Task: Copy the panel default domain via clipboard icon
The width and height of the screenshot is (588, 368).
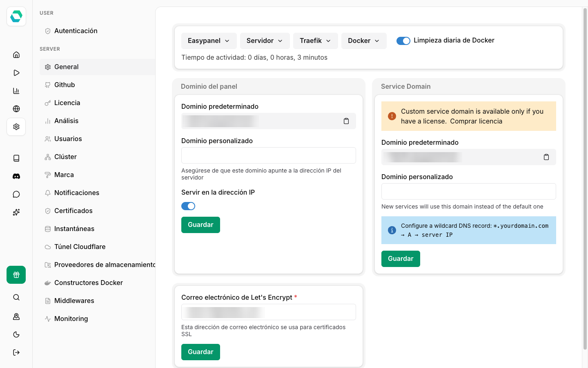Action: (346, 121)
